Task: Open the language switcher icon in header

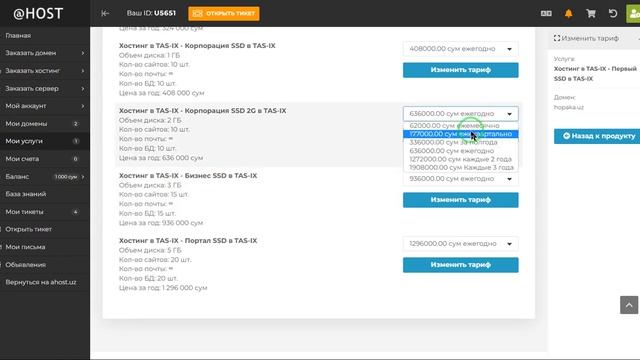Action: coord(546,13)
